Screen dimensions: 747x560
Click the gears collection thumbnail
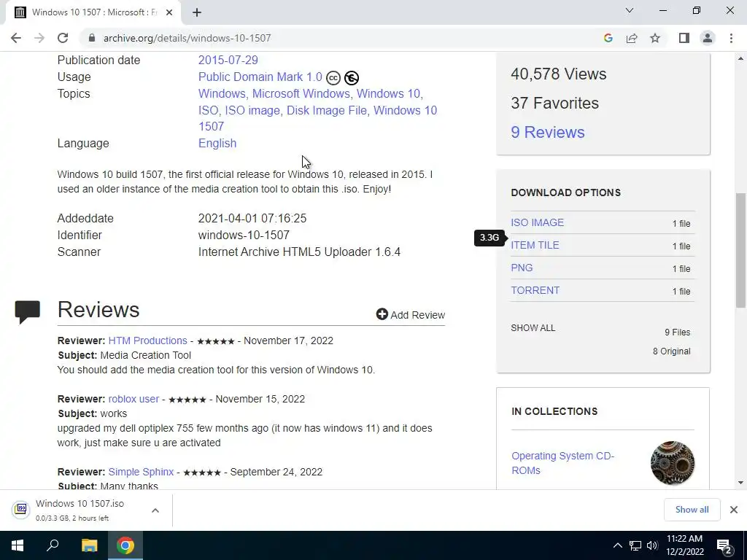click(672, 463)
